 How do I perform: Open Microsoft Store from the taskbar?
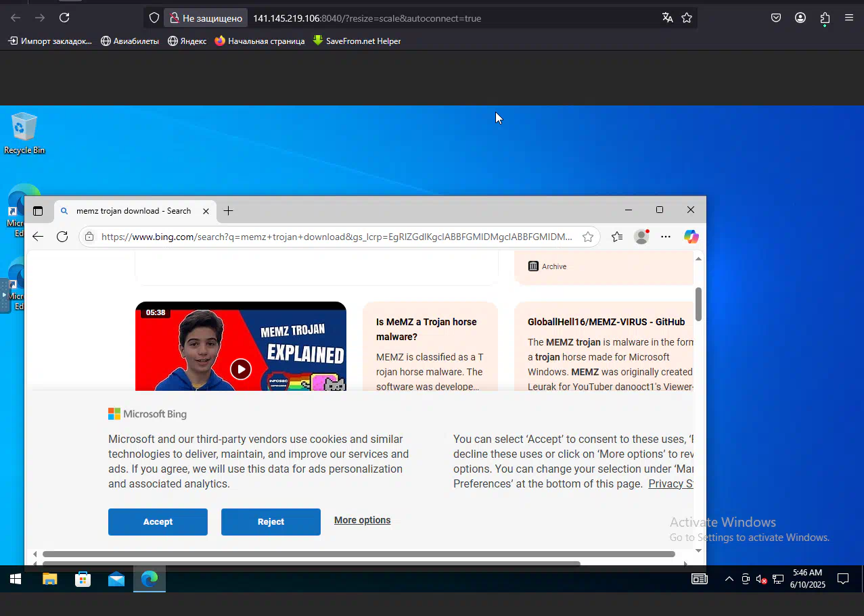coord(83,579)
